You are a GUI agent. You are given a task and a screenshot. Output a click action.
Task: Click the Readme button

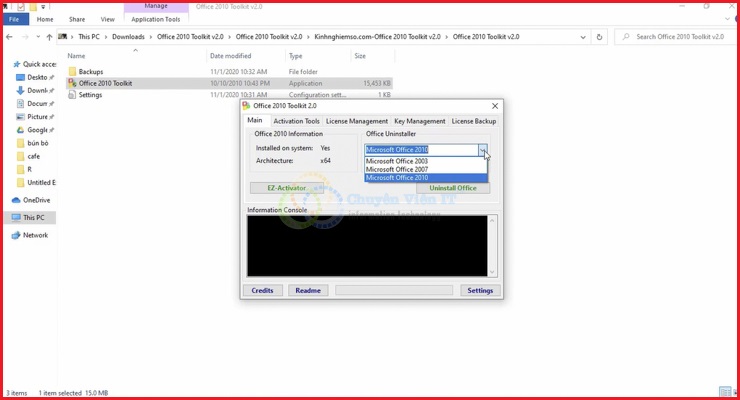[x=308, y=291]
